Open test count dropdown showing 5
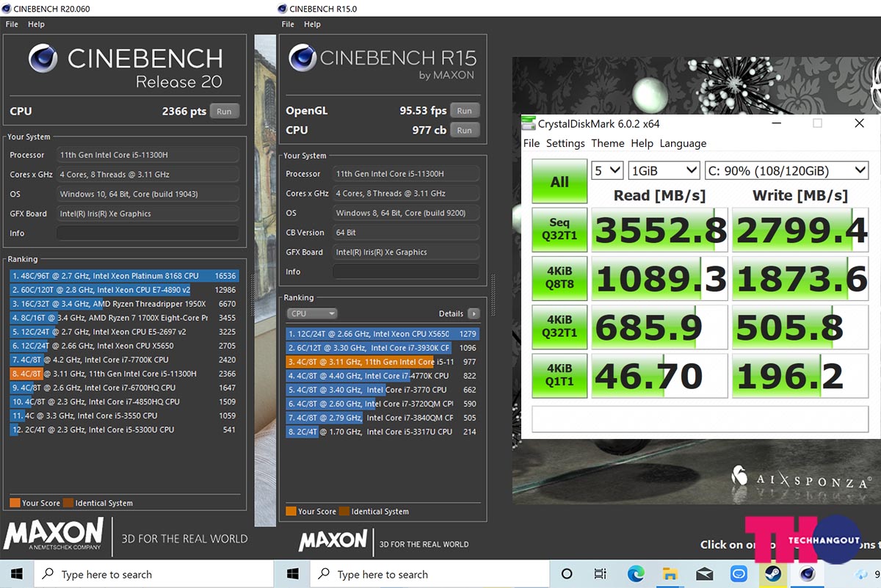Viewport: 881px width, 588px height. click(x=607, y=170)
